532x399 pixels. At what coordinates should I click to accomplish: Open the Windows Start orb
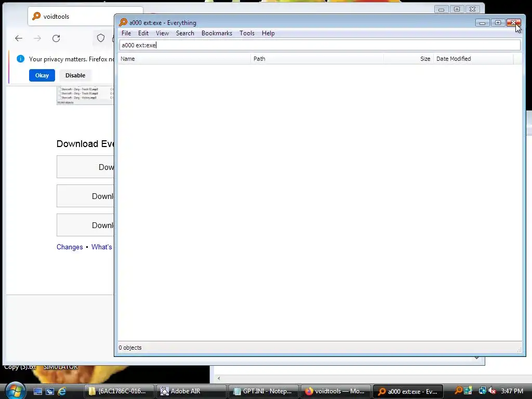tap(15, 391)
